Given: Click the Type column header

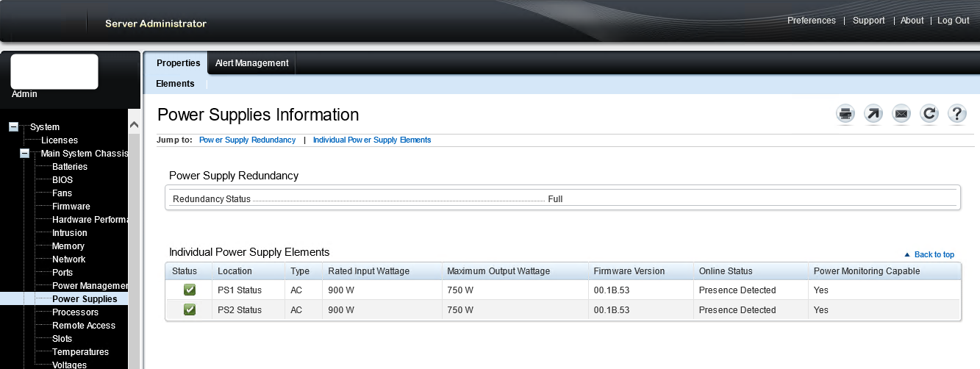Looking at the screenshot, I should (300, 271).
